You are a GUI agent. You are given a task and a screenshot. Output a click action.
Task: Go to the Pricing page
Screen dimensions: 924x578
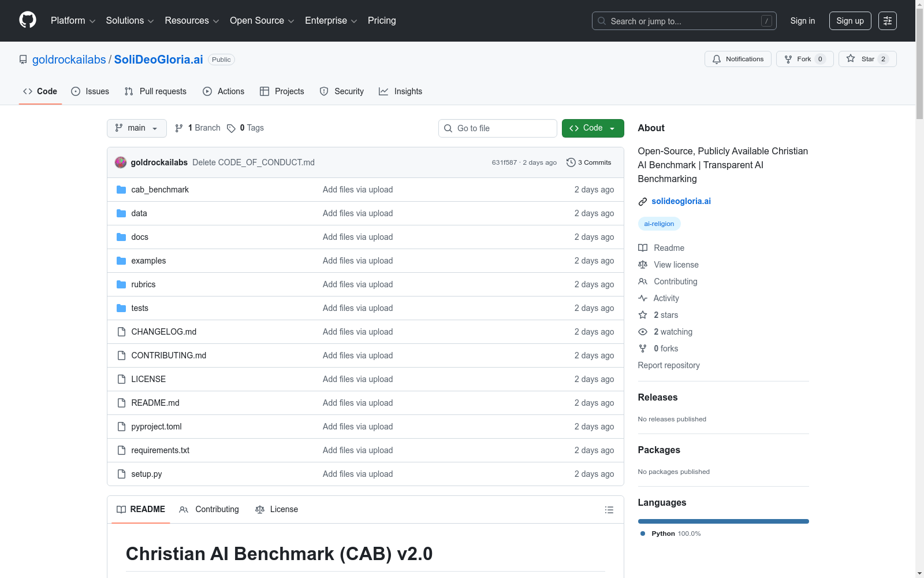coord(382,21)
